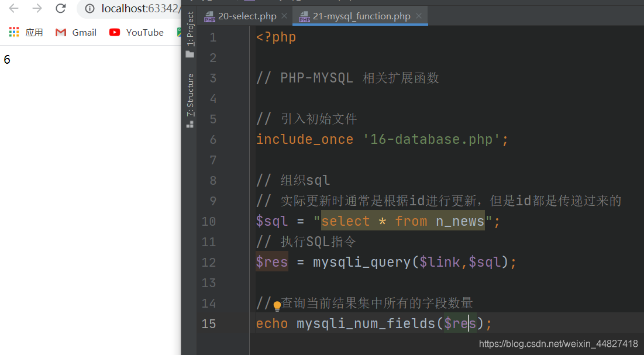Image resolution: width=644 pixels, height=355 pixels.
Task: Open the Project tool window
Action: [x=190, y=34]
